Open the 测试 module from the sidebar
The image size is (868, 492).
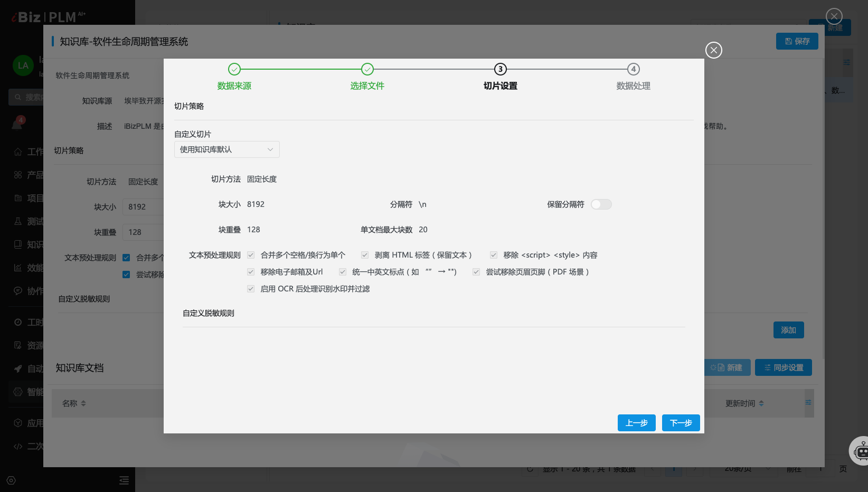[x=18, y=221]
